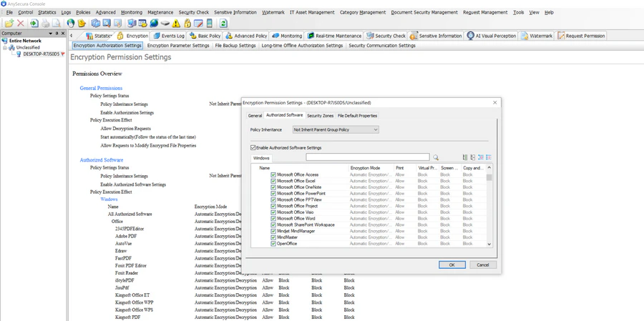Click the Authorized Software link
The width and height of the screenshot is (644, 321).
(x=102, y=159)
